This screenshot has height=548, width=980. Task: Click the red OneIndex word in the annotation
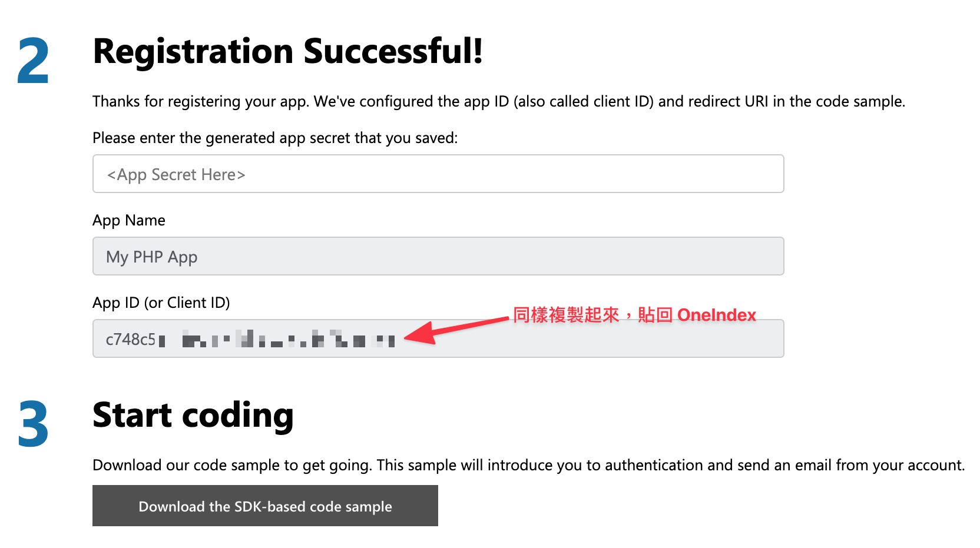pyautogui.click(x=717, y=315)
